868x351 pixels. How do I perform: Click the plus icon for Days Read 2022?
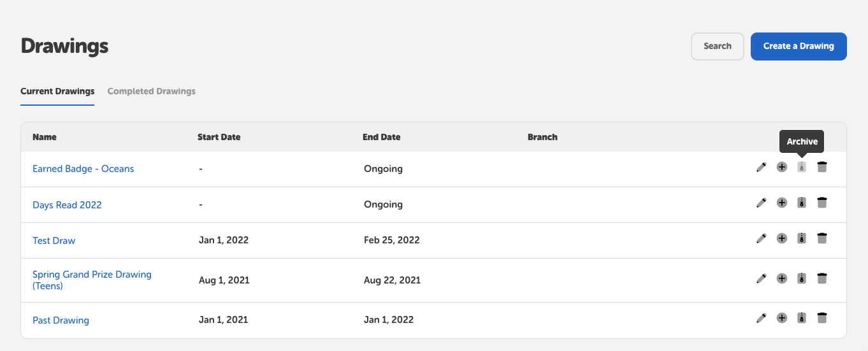782,203
